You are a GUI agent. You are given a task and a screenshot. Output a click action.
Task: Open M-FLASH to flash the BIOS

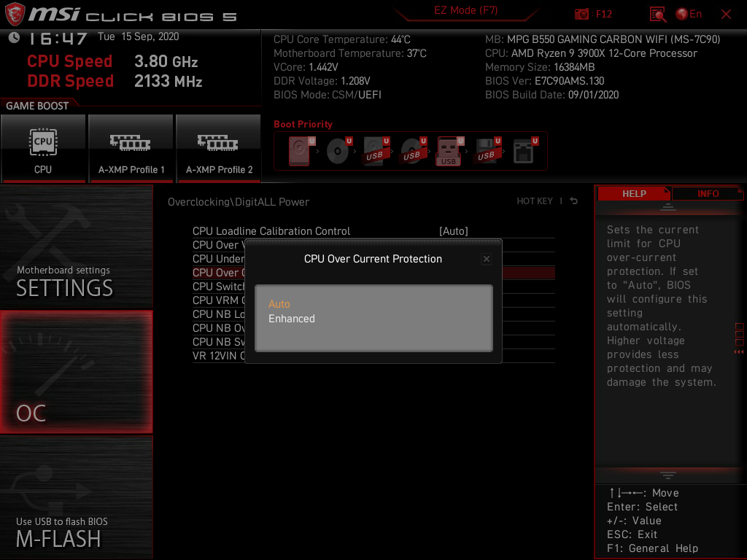(76, 497)
